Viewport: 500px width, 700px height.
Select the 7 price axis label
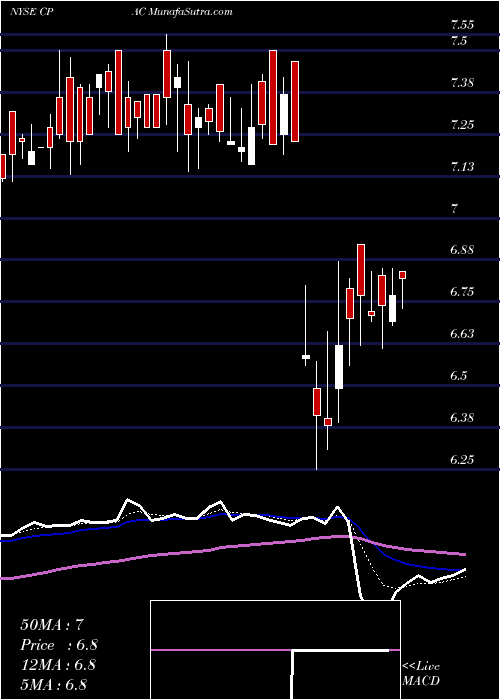454,208
